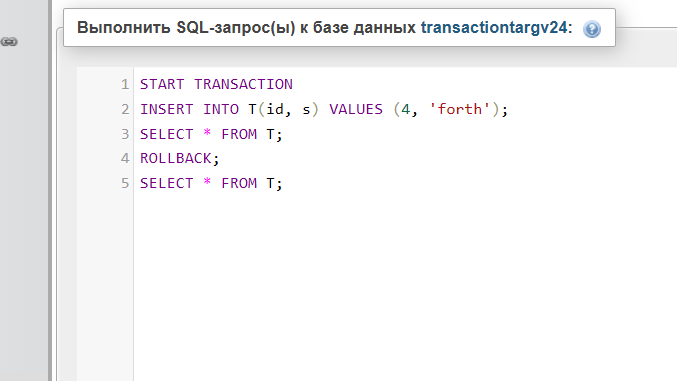The height and width of the screenshot is (381, 677).
Task: Place cursor on START TRANSACTION line
Action: tap(216, 84)
